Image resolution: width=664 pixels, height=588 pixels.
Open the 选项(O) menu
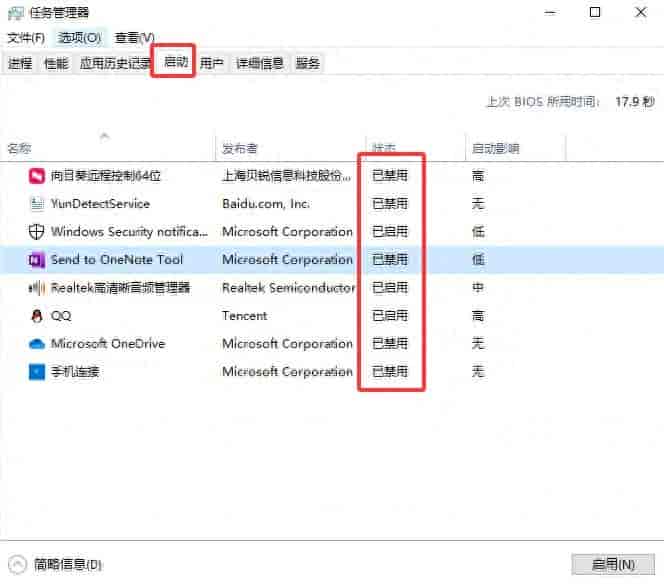pyautogui.click(x=79, y=38)
